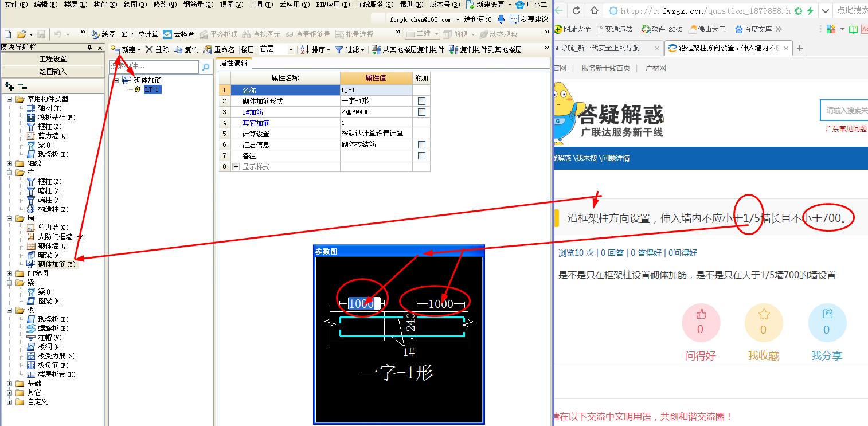Click the notification bell icon
Image resolution: width=868 pixels, height=426 pixels.
[x=501, y=19]
